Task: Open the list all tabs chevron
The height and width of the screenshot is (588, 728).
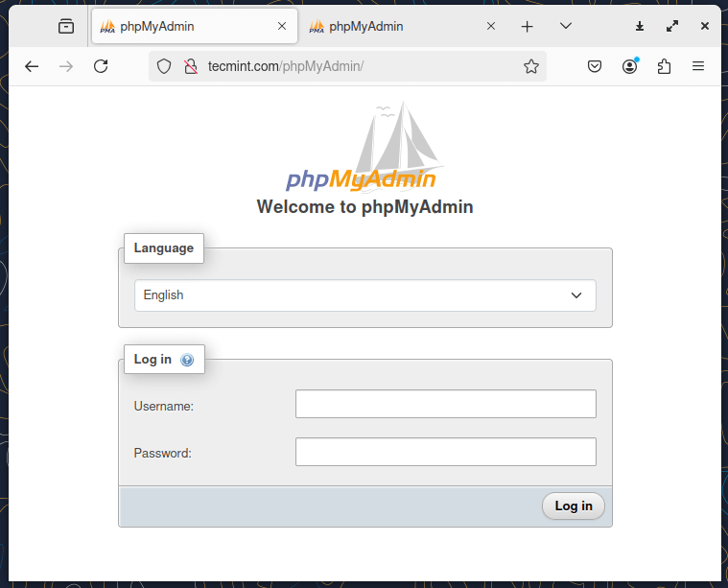Action: click(x=566, y=27)
